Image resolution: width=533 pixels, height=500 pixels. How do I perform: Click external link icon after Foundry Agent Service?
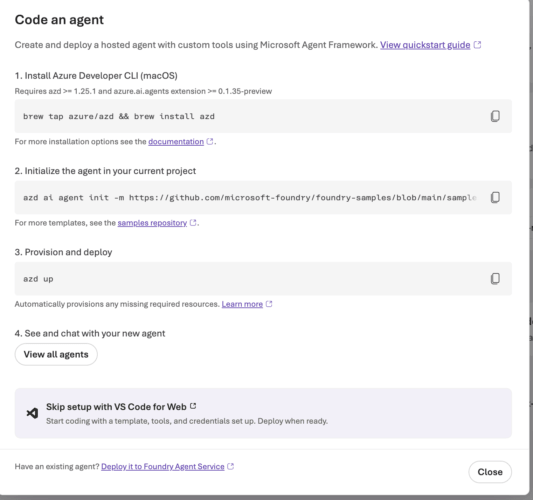pyautogui.click(x=230, y=466)
